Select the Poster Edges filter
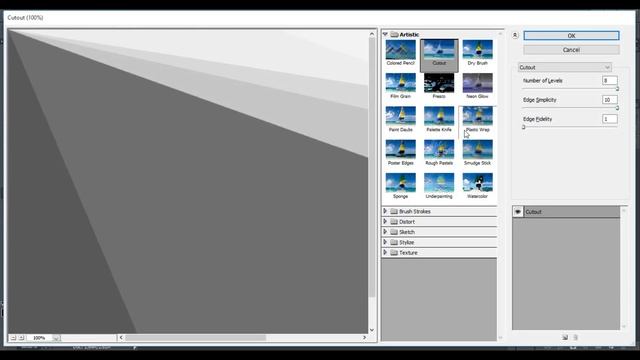The width and height of the screenshot is (640, 360). [x=400, y=153]
